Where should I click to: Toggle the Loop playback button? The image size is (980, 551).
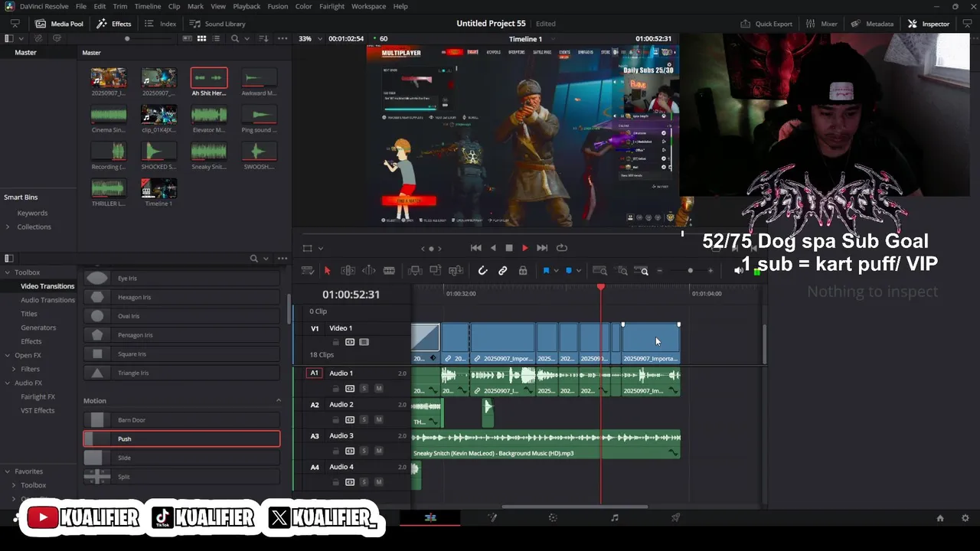pyautogui.click(x=562, y=248)
